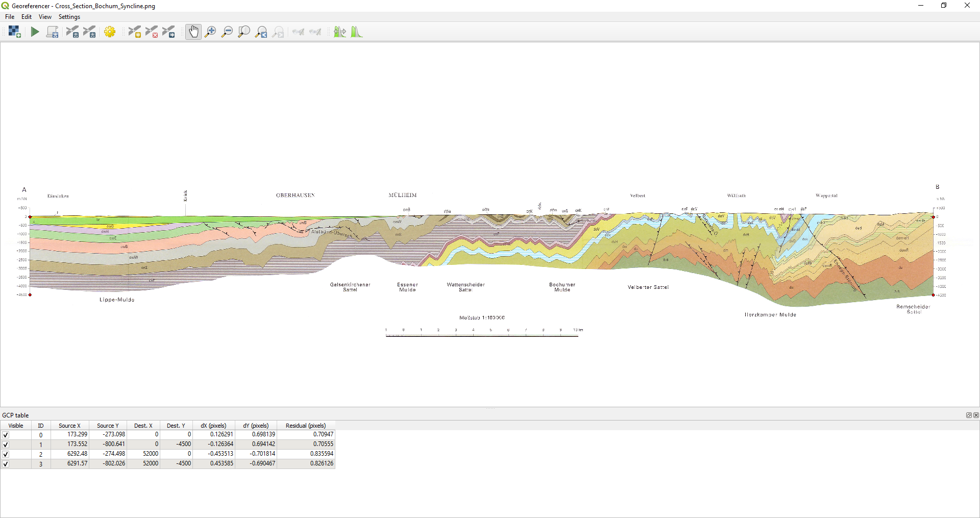Click the Generate GDAL Script icon
The image size is (980, 518).
(52, 32)
